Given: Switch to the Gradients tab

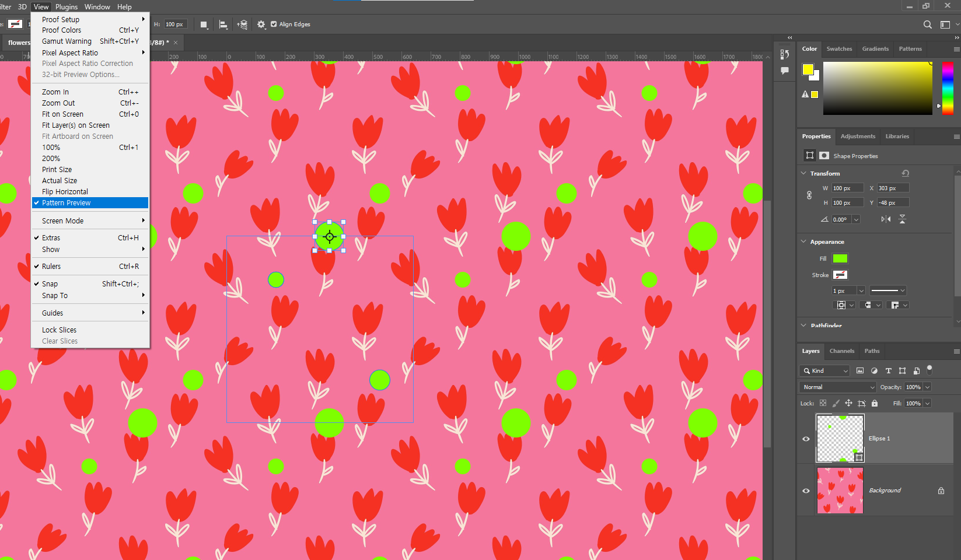Looking at the screenshot, I should [x=875, y=49].
